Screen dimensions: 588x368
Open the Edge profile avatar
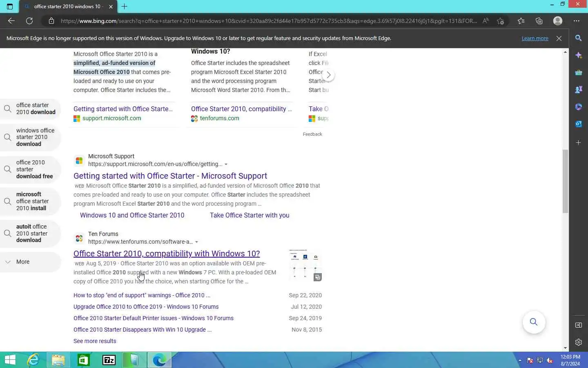click(x=558, y=21)
